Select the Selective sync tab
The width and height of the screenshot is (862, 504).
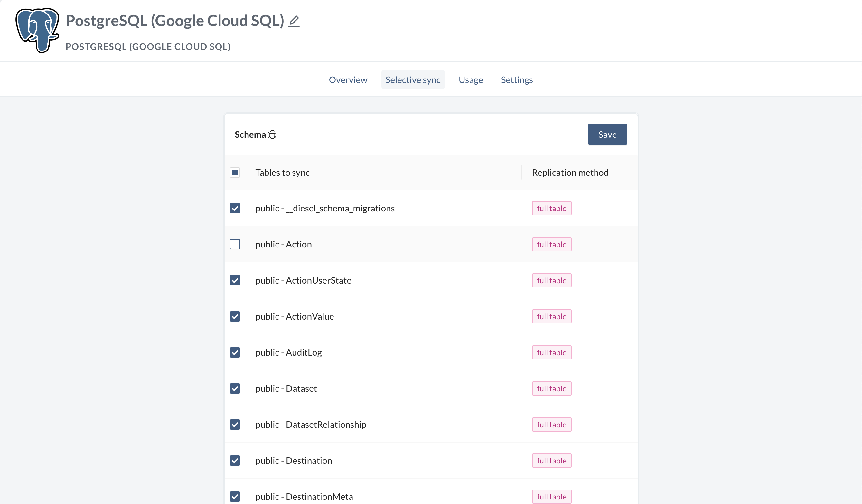pos(413,80)
